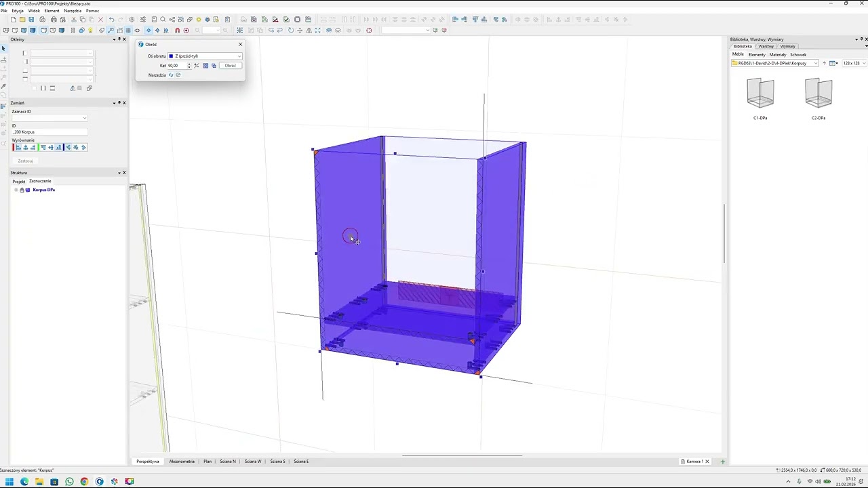Viewport: 868px width, 488px height.
Task: Open the Oś obrotu axis dropdown
Action: 205,56
